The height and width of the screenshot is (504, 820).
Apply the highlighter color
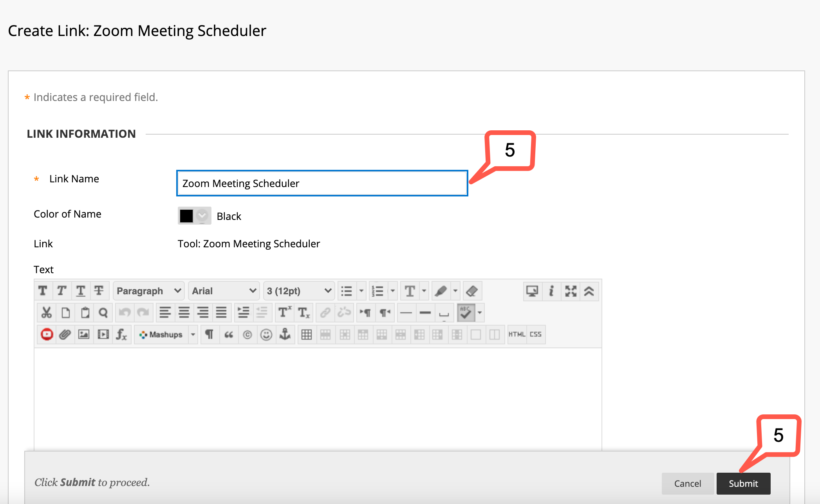pos(441,291)
